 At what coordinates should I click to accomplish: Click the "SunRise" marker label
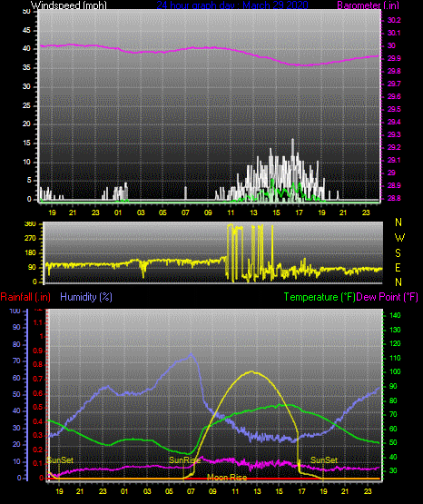click(184, 460)
